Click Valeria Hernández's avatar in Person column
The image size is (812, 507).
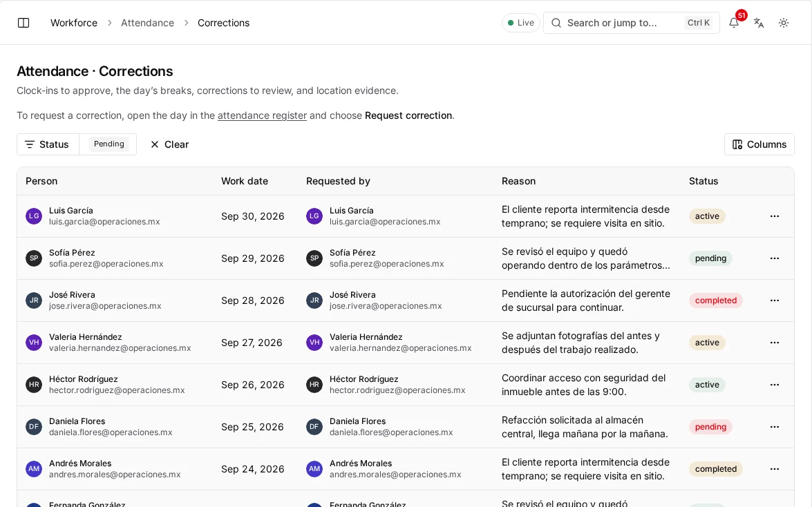(34, 343)
